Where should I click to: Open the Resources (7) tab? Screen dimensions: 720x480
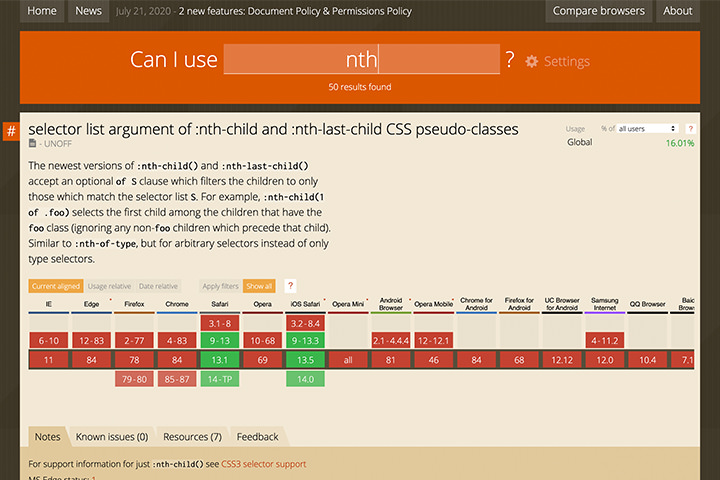click(x=193, y=437)
